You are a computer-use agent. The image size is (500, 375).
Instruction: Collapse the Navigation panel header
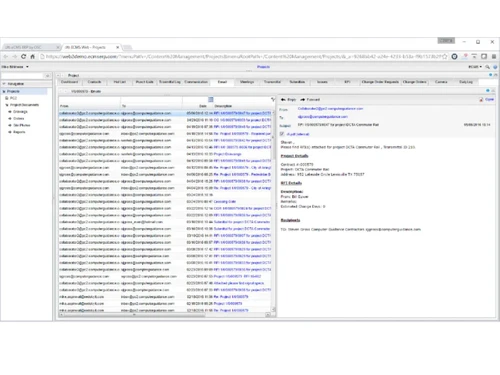4,84
